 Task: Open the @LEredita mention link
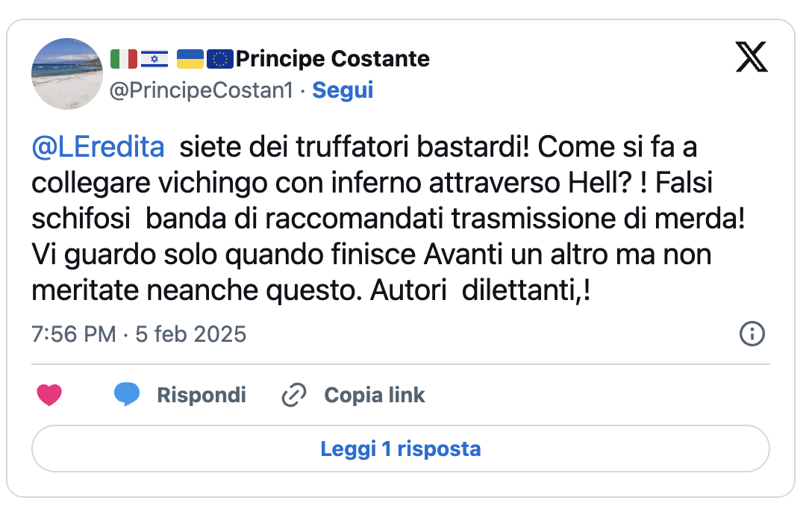tap(99, 147)
